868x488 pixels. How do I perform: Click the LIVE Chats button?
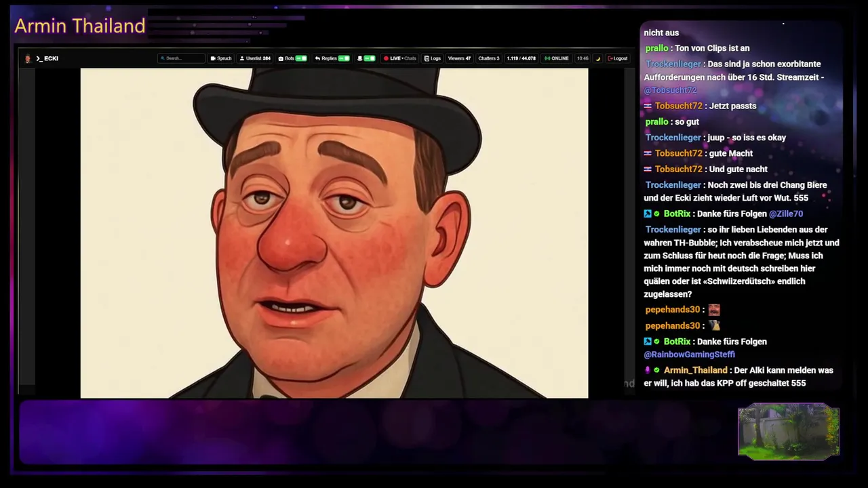[399, 58]
